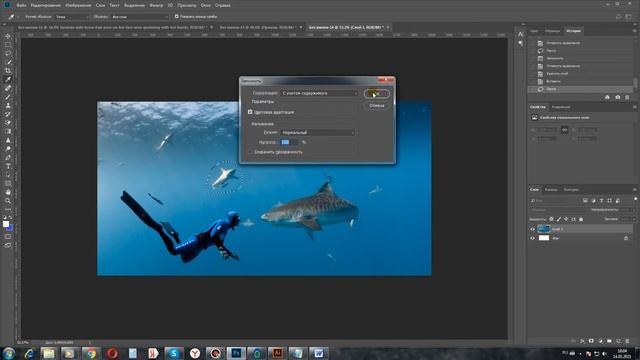640x360 pixels.
Task: Select the Type tool
Action: pyautogui.click(x=8, y=166)
